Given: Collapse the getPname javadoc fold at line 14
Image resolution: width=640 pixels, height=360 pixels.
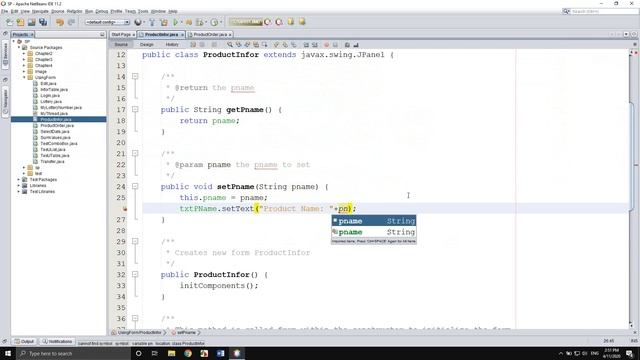Looking at the screenshot, I should click(x=135, y=76).
